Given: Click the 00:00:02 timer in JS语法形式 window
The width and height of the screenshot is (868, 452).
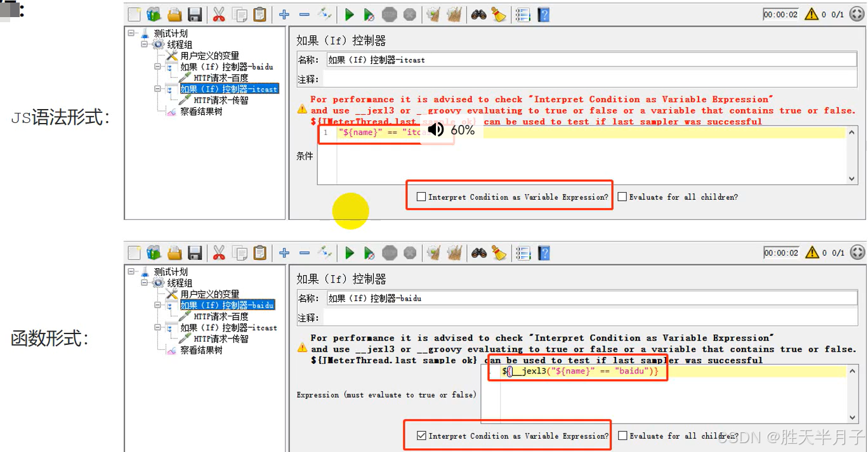Looking at the screenshot, I should pyautogui.click(x=780, y=14).
